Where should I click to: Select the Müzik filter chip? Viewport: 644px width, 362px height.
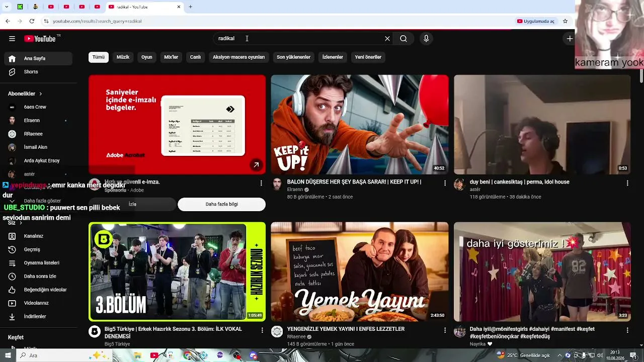(x=123, y=57)
